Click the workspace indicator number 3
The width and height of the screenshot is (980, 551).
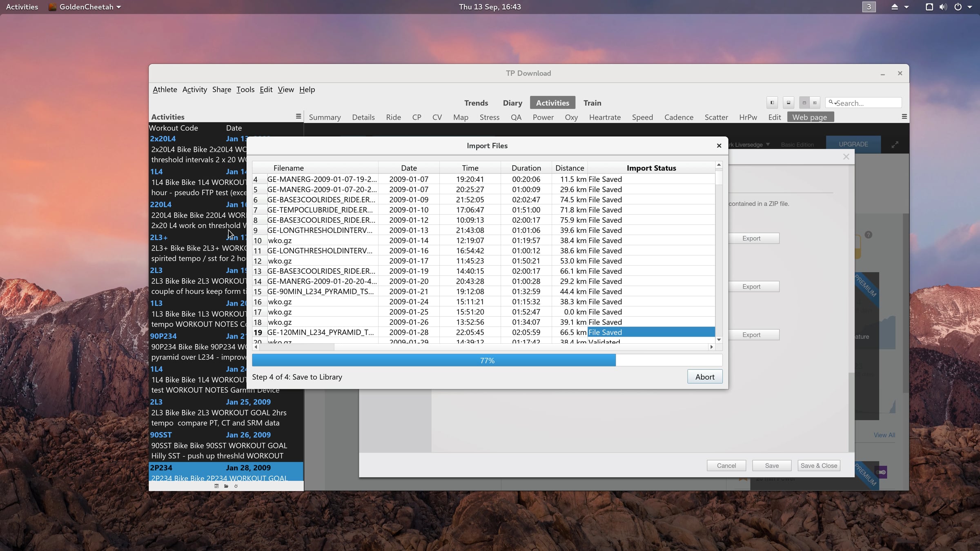coord(869,7)
